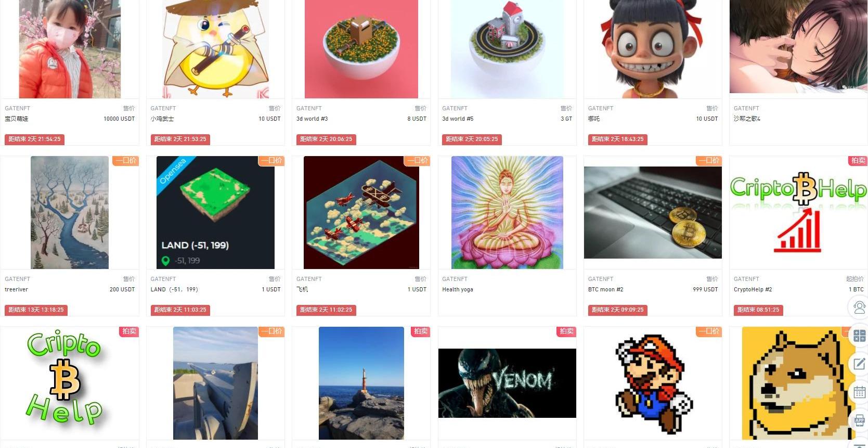Click the 一口价 badge on treeriver card

pyautogui.click(x=126, y=161)
